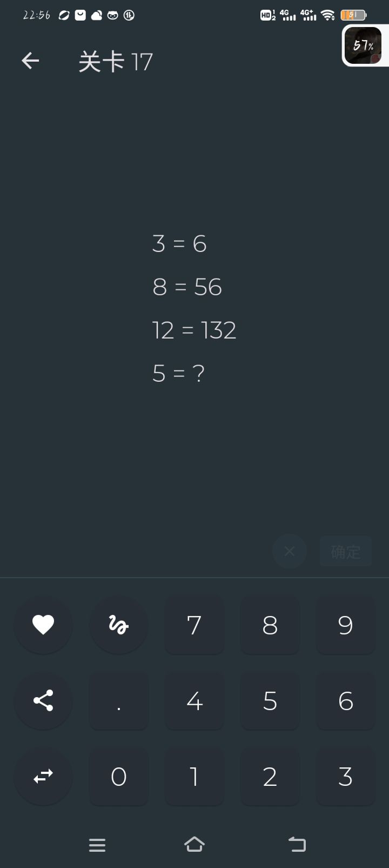The height and width of the screenshot is (868, 389).
Task: Tap the back arrow icon
Action: (x=30, y=61)
